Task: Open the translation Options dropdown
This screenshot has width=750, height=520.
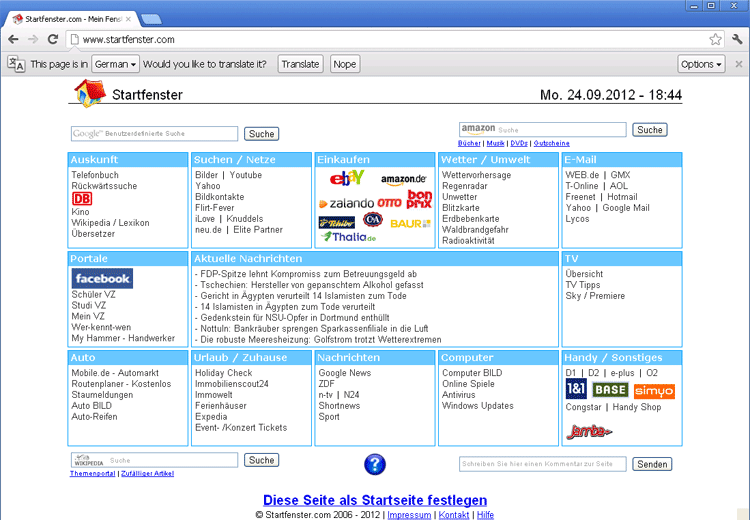Action: pos(701,64)
